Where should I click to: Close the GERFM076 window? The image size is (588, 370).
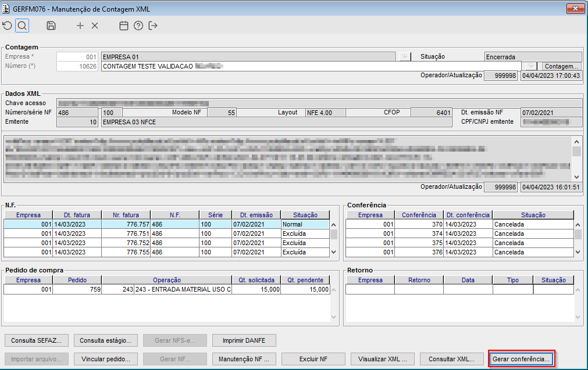click(575, 9)
